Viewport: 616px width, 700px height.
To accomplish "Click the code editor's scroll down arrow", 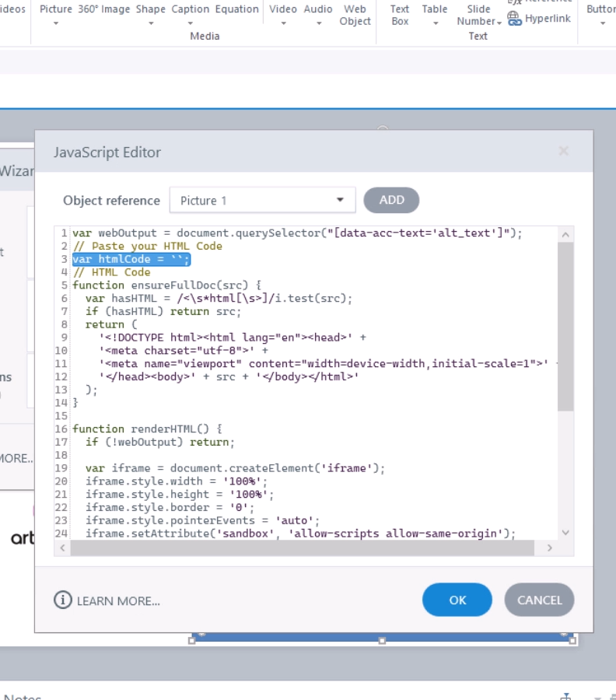I will tap(565, 533).
